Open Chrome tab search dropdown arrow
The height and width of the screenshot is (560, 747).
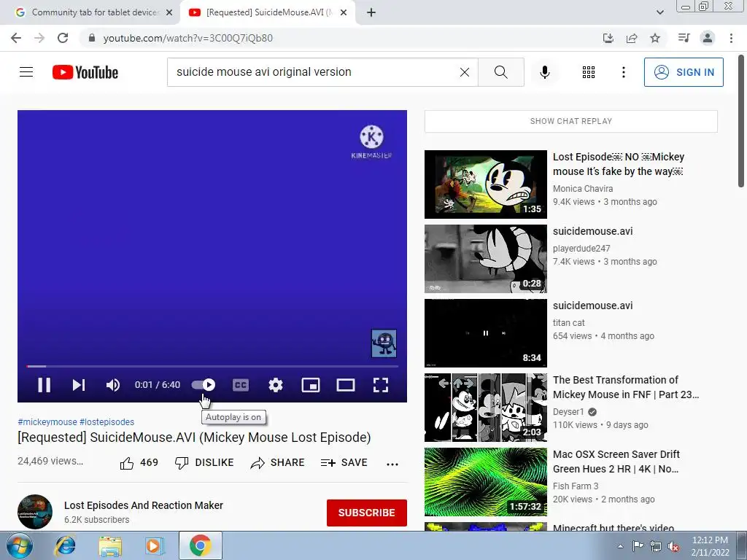(x=659, y=12)
